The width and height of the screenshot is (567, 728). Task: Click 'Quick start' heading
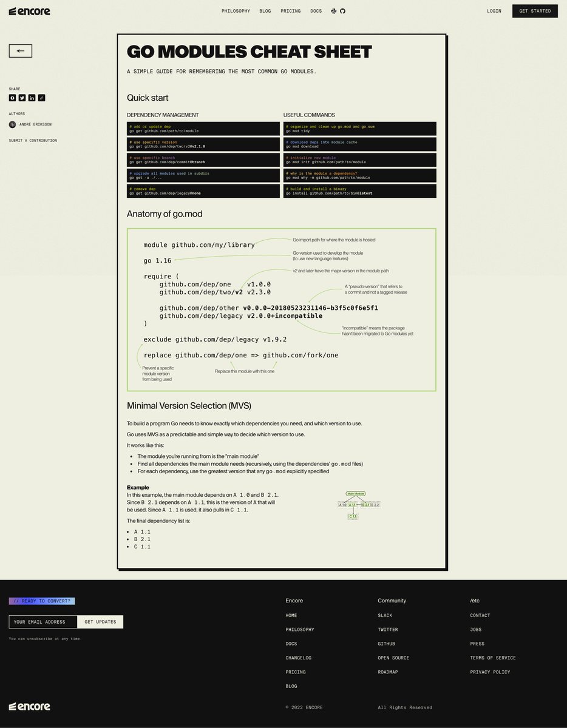[x=148, y=98]
